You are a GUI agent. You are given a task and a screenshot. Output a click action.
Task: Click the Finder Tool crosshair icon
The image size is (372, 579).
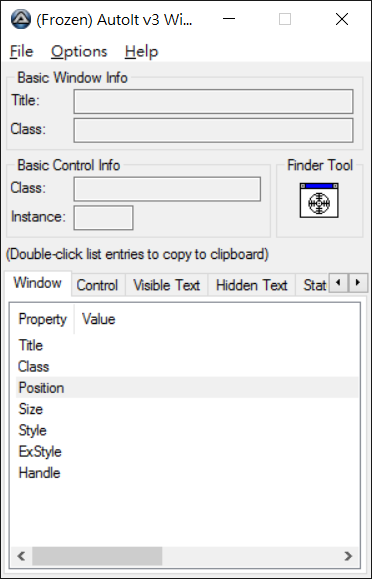[319, 200]
